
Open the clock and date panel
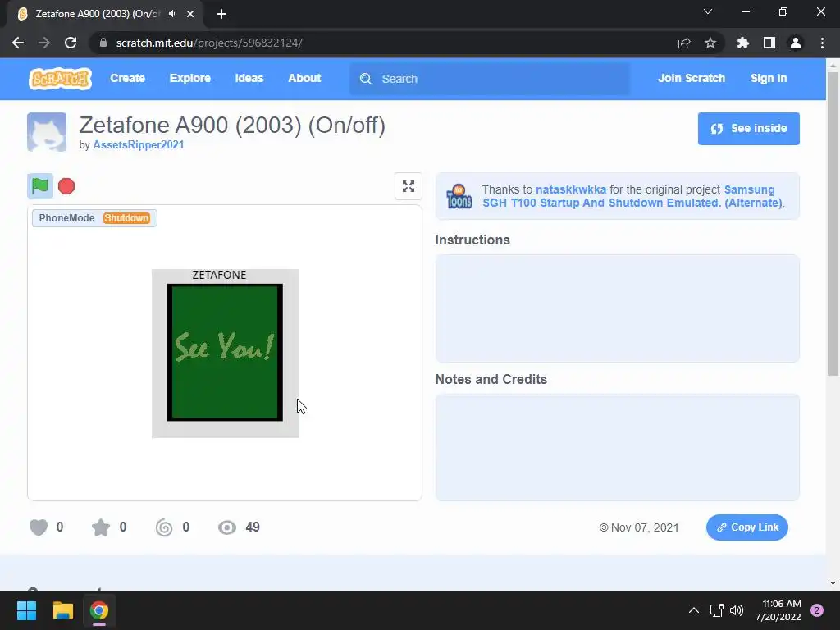tap(778, 610)
